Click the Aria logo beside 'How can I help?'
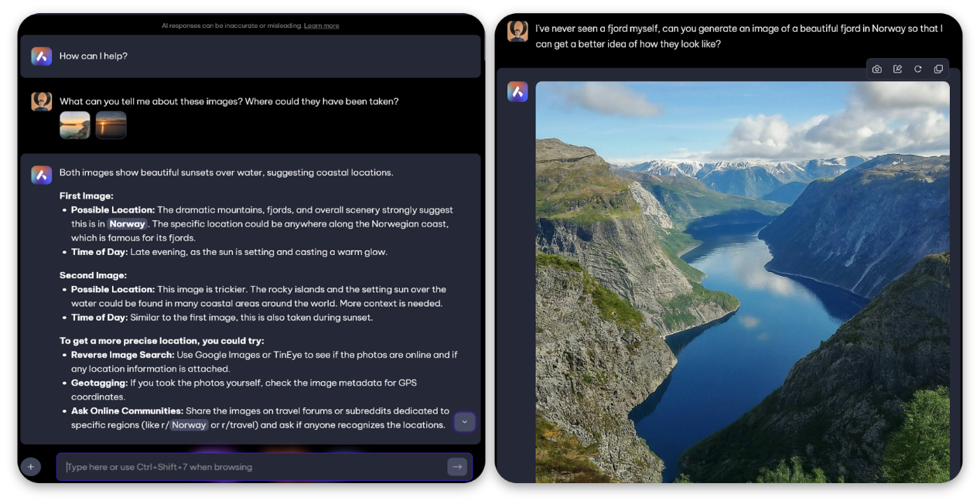 click(x=42, y=56)
